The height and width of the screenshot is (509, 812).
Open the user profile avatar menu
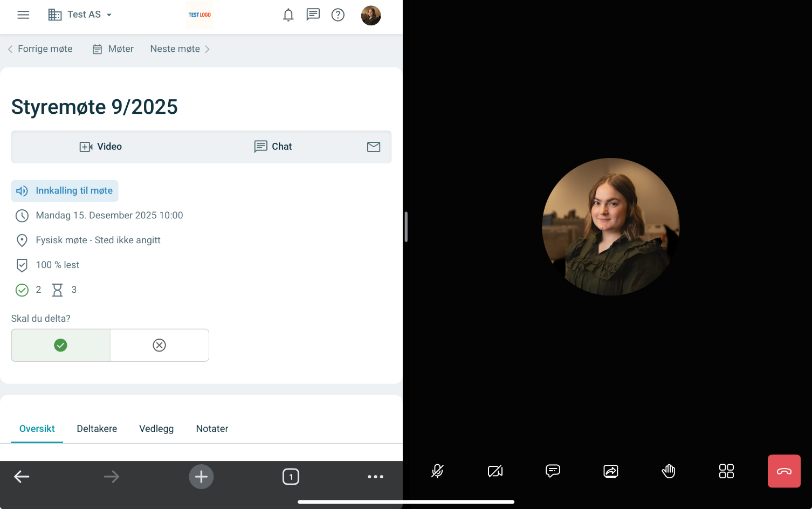point(371,16)
